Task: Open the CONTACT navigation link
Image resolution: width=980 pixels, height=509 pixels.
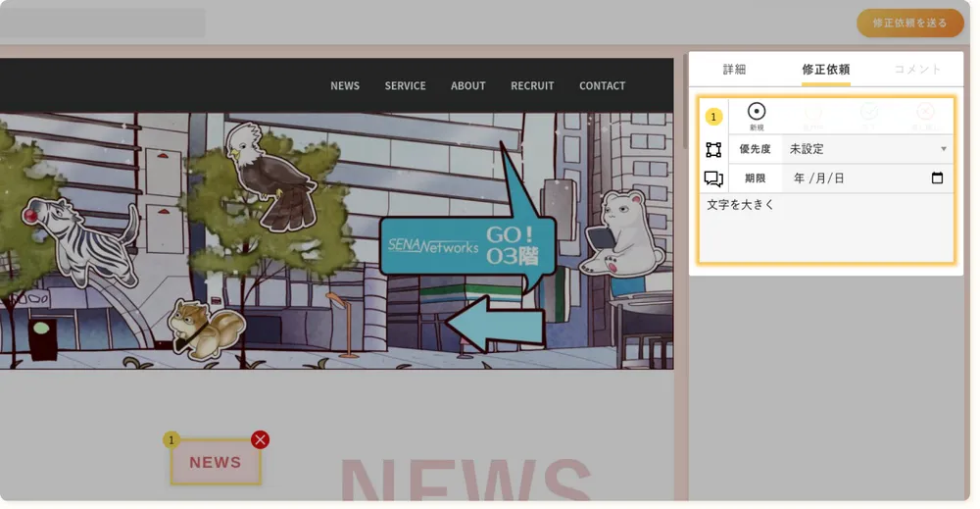Action: [602, 86]
